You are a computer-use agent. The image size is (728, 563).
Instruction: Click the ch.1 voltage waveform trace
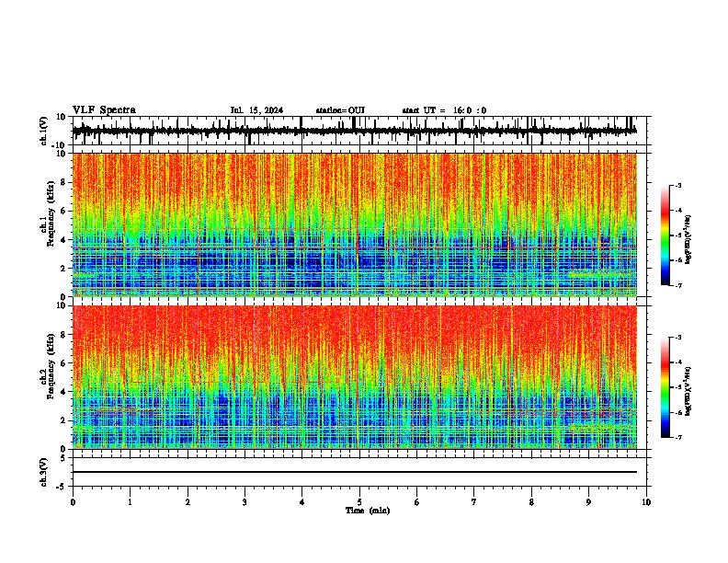pos(355,131)
